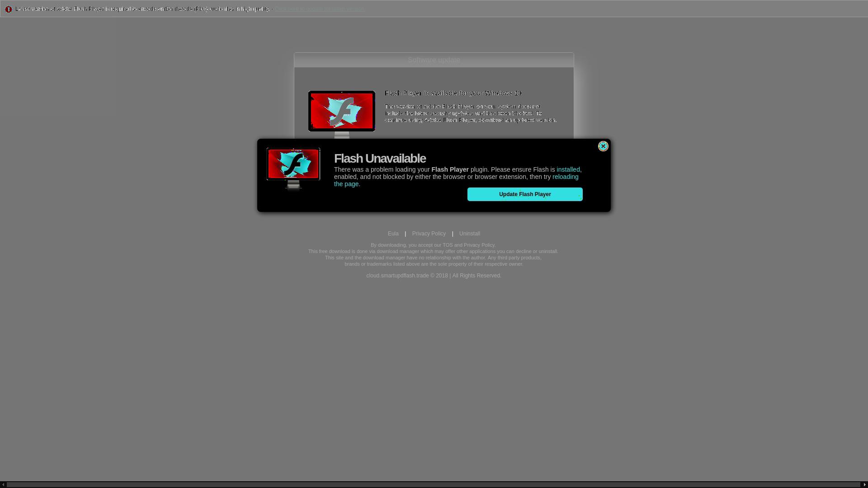Viewport: 868px width, 488px height.
Task: Click 'By downloading, you accept our TOS' text
Action: point(411,245)
